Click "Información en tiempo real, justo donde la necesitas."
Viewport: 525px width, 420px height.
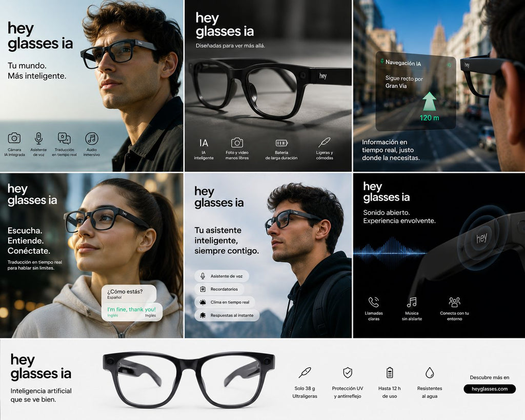coord(391,150)
